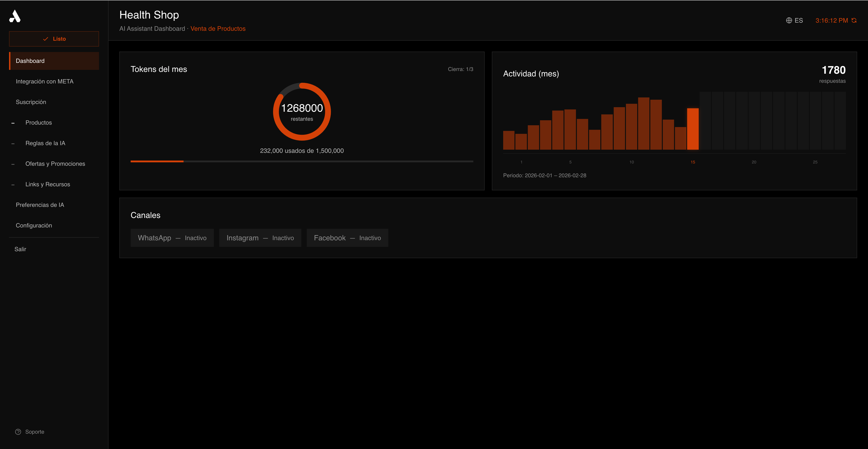Activate the Instagram channel
Screen dimensions: 868x449
pos(260,238)
